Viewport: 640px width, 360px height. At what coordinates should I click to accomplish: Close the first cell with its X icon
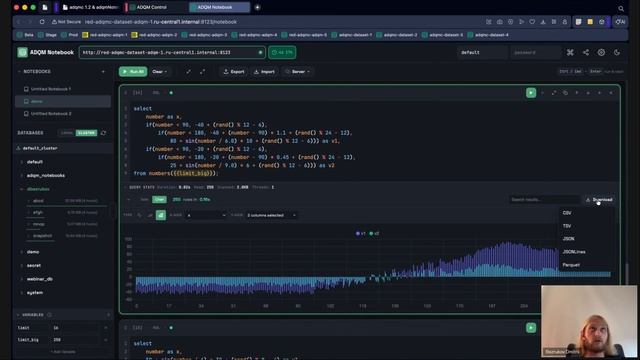pyautogui.click(x=611, y=93)
